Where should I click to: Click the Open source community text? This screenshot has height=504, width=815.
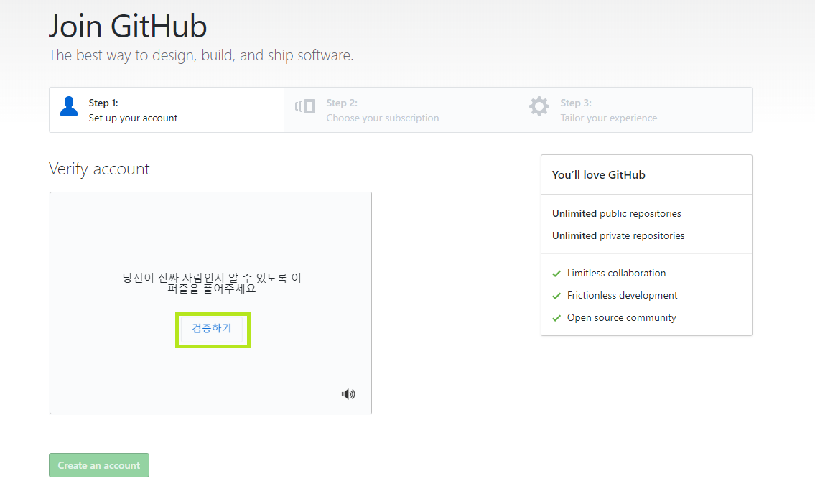[x=622, y=318]
